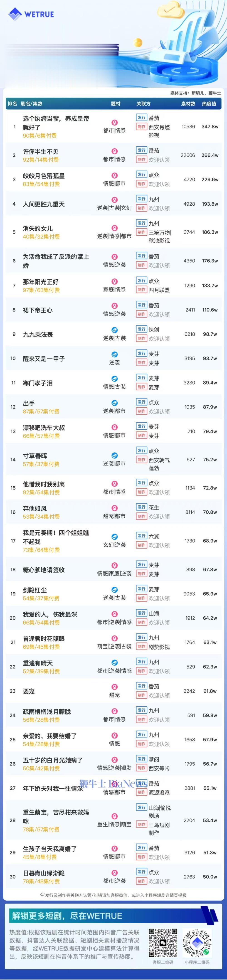
Task: Open the drama title 寸草春晖
Action: click(x=35, y=456)
